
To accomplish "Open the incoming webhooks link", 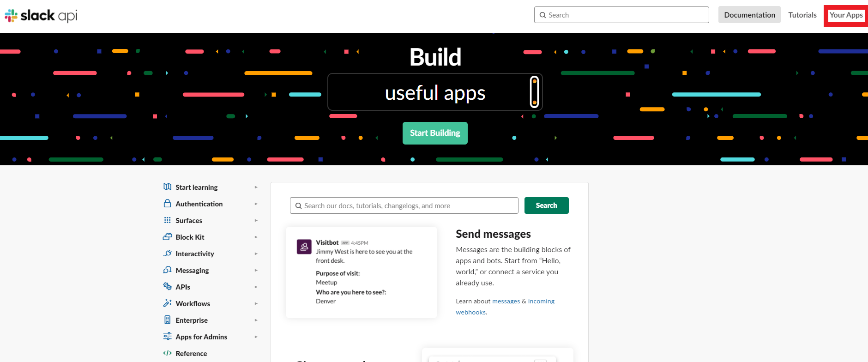I will click(541, 301).
